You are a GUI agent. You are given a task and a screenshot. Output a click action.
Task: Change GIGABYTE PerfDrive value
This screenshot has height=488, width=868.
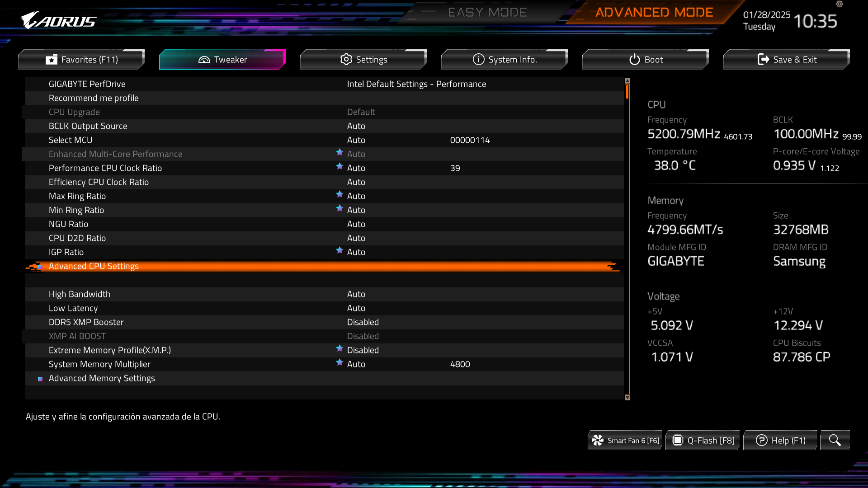pyautogui.click(x=416, y=84)
